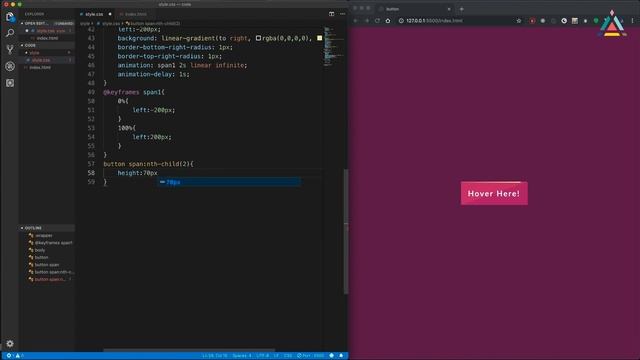Open the Extensions view in activity bar

tap(10, 83)
